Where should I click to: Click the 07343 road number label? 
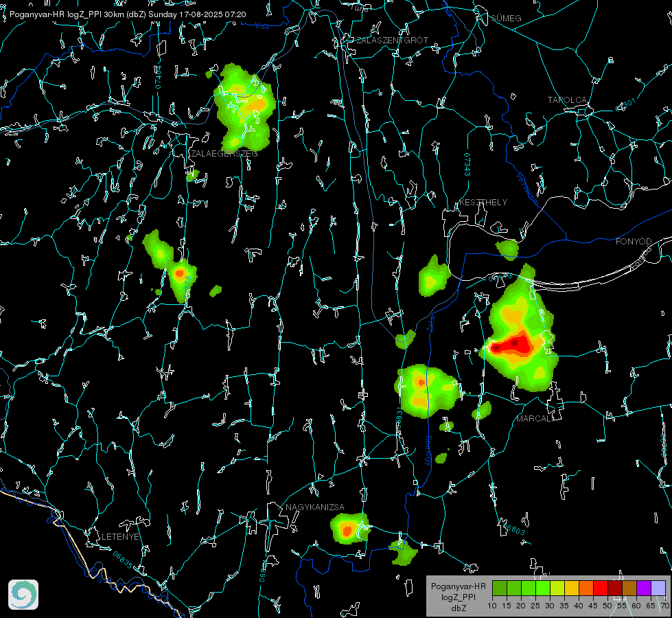(x=467, y=164)
